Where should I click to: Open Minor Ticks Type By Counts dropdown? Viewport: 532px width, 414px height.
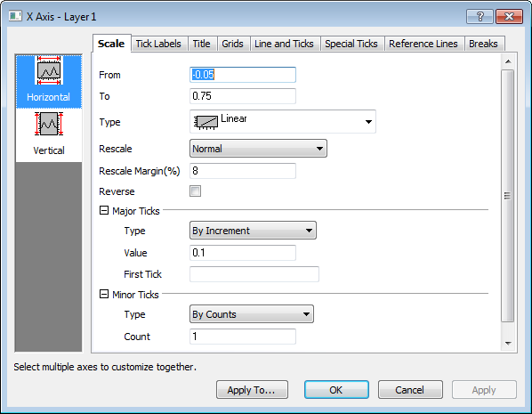252,314
